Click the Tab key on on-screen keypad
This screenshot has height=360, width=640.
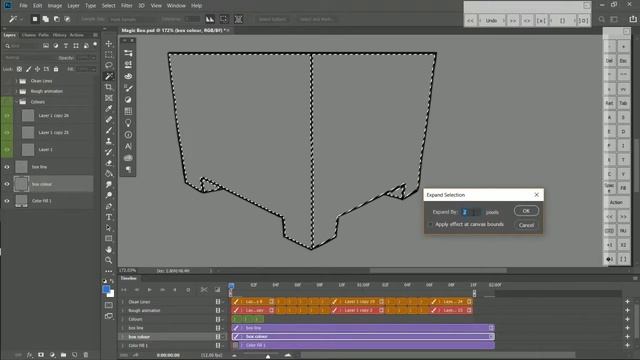[x=623, y=103]
